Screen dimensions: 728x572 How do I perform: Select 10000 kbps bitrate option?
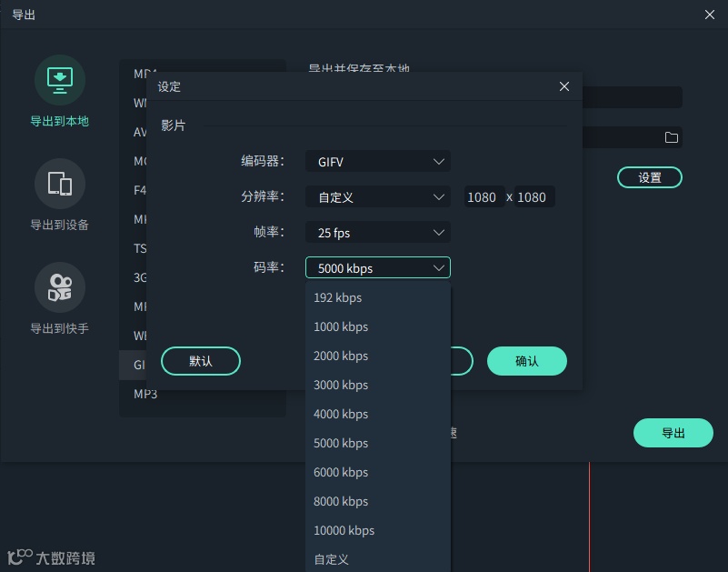344,530
